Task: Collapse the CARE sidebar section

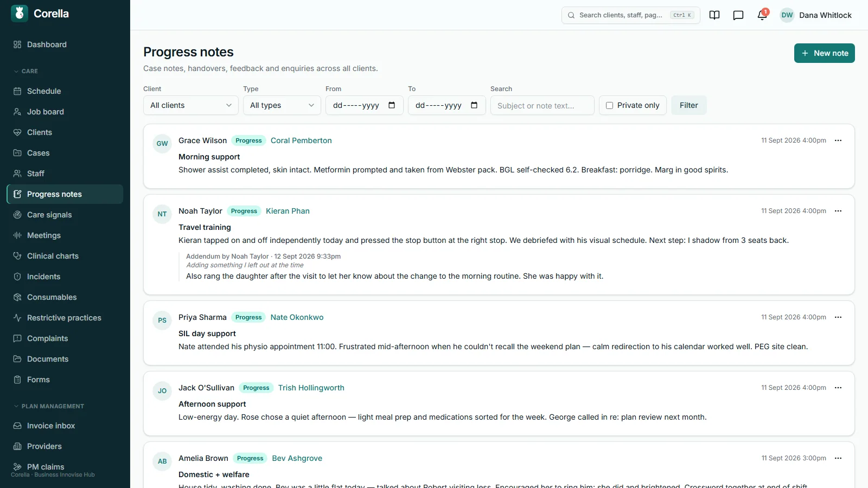Action: (26, 71)
